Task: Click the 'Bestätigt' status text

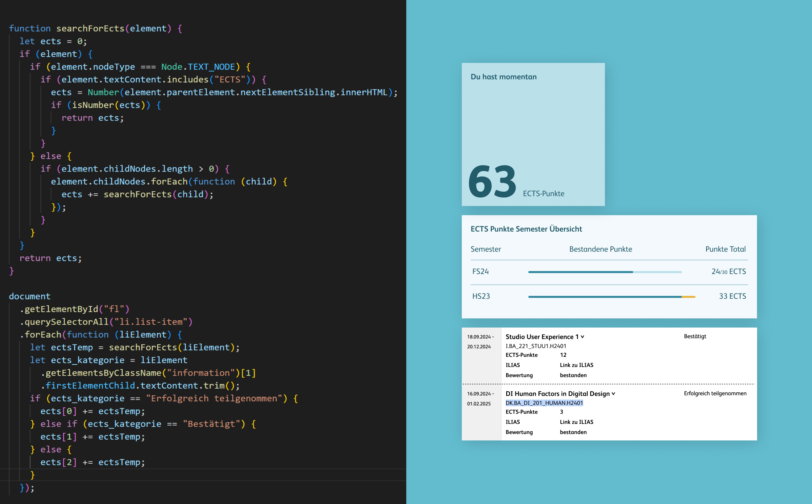Action: click(x=695, y=336)
